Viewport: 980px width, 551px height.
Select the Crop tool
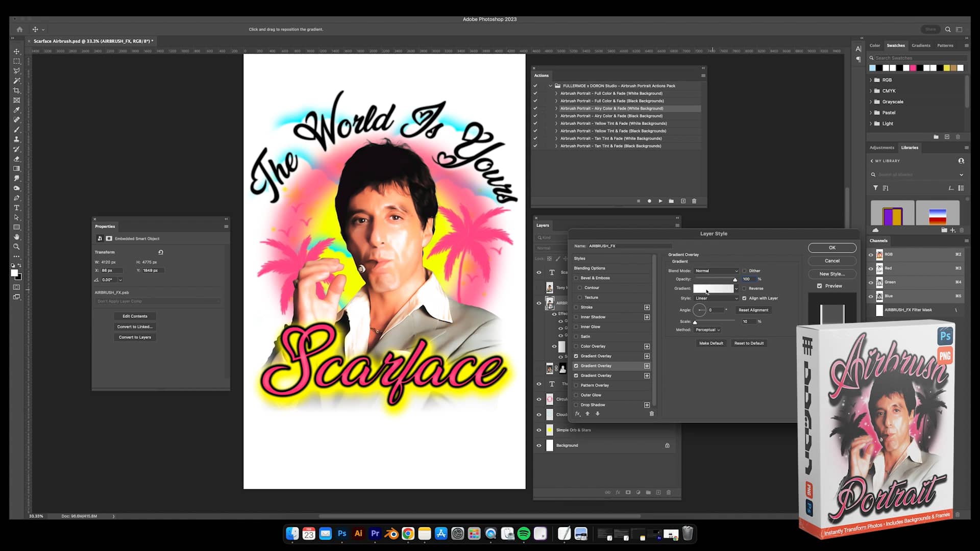[x=17, y=90]
